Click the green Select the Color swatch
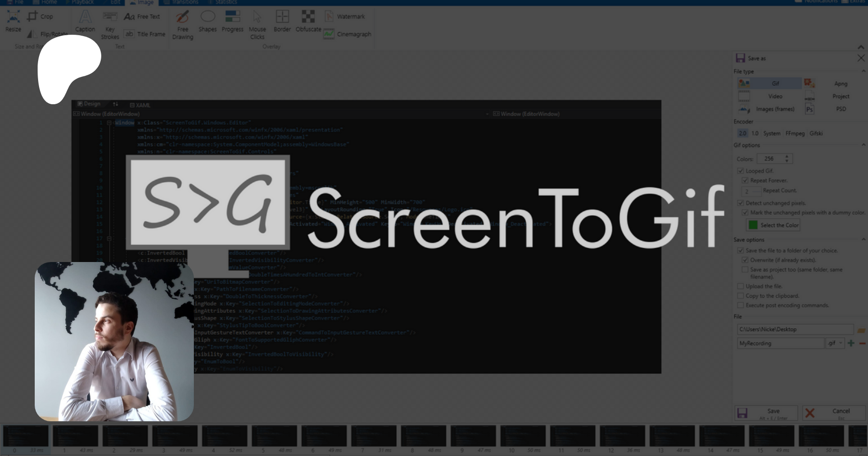Screen dimensions: 868x456 click(753, 225)
